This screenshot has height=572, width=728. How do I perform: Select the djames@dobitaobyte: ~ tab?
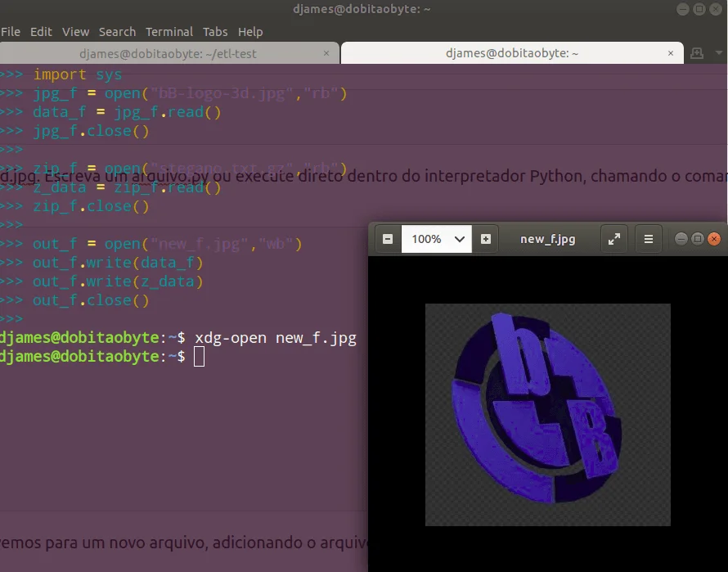pyautogui.click(x=511, y=53)
